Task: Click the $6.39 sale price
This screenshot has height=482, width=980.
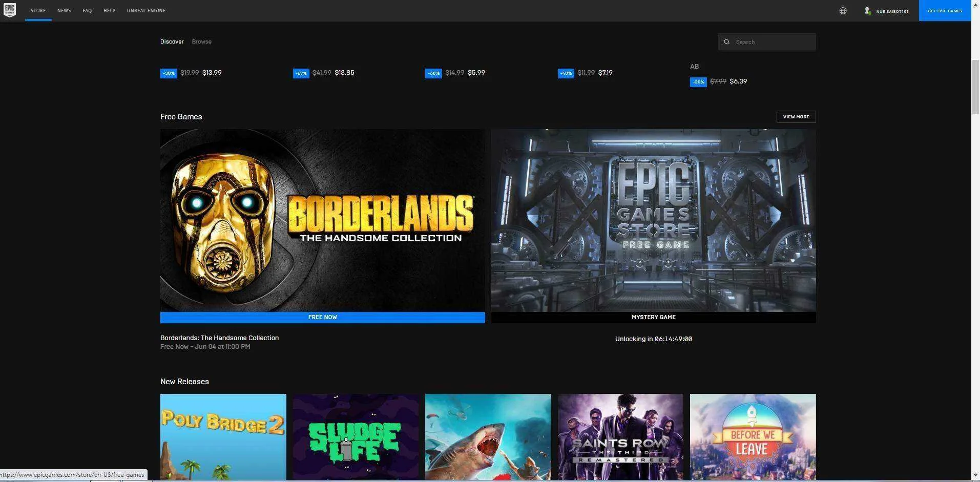Action: click(x=738, y=81)
